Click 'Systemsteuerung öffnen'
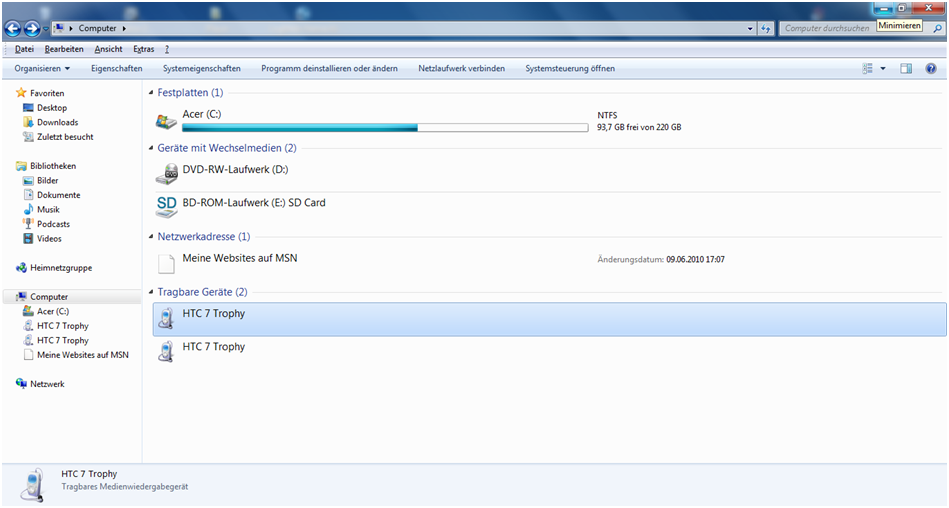The image size is (949, 508). 570,68
